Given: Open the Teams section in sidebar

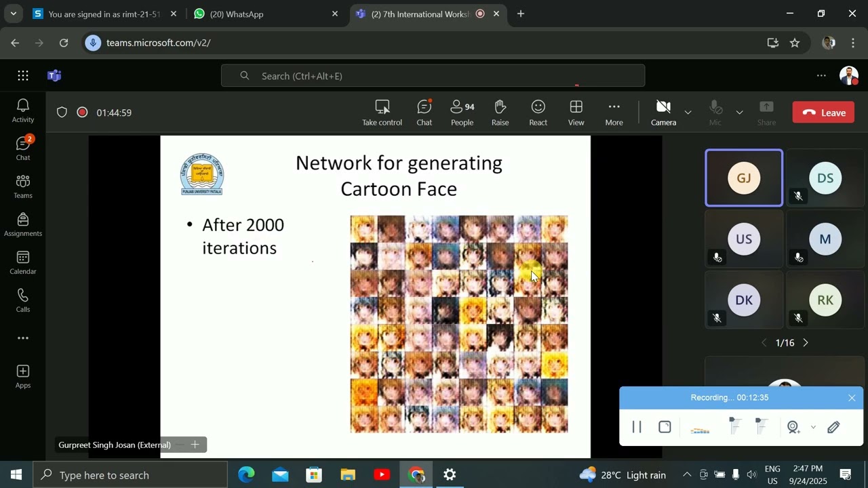Looking at the screenshot, I should click(23, 186).
